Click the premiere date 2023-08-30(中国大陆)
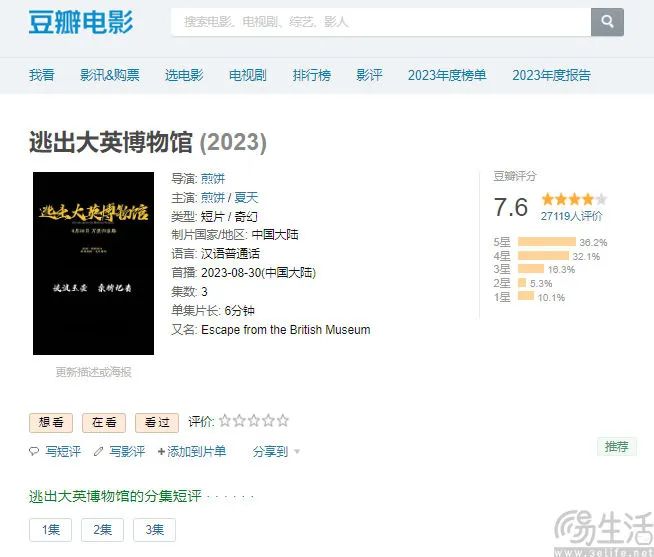This screenshot has height=557, width=654. pyautogui.click(x=259, y=273)
